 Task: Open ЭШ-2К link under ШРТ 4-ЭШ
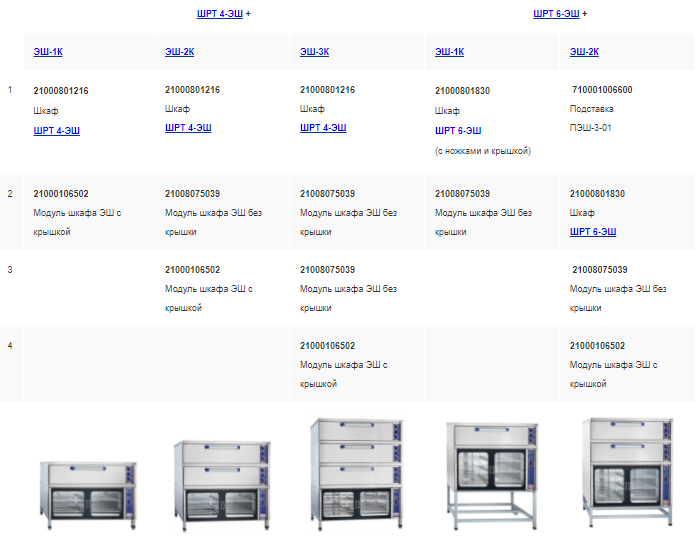point(179,52)
